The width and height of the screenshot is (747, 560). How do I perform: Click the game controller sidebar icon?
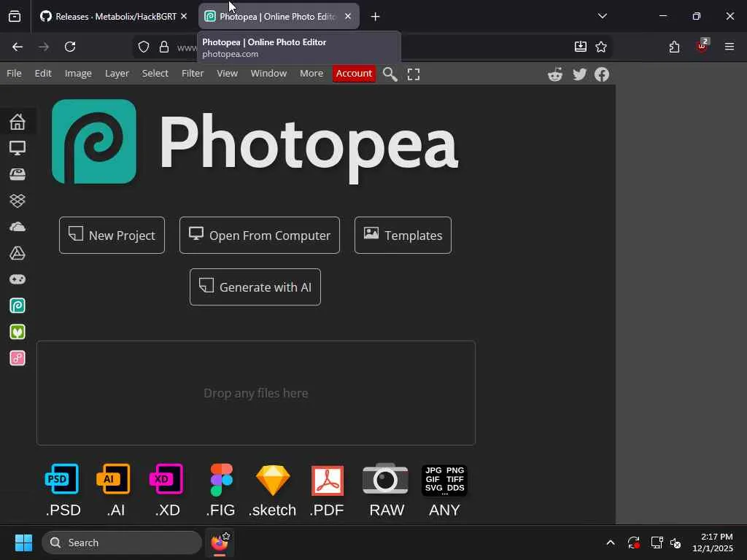[x=18, y=279]
